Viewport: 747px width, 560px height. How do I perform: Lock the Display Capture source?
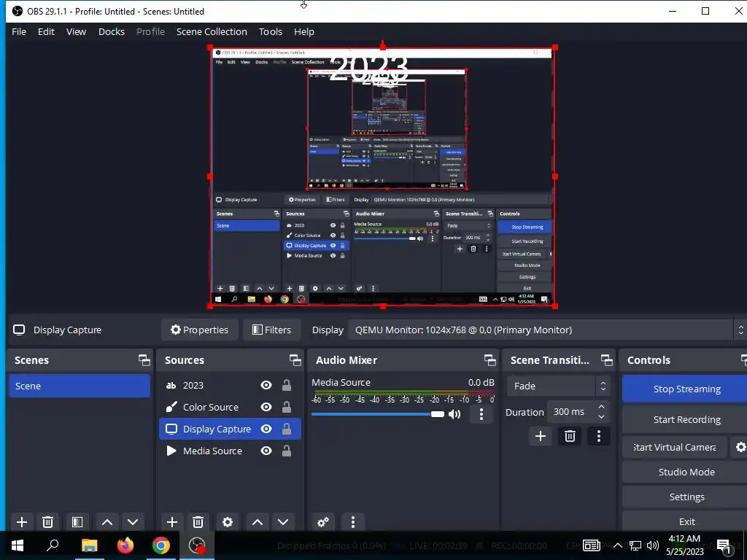point(286,429)
